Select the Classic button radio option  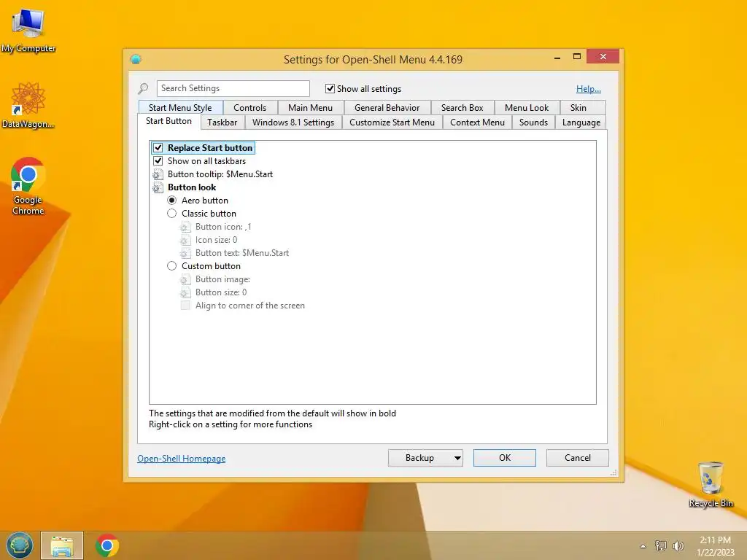coord(172,214)
